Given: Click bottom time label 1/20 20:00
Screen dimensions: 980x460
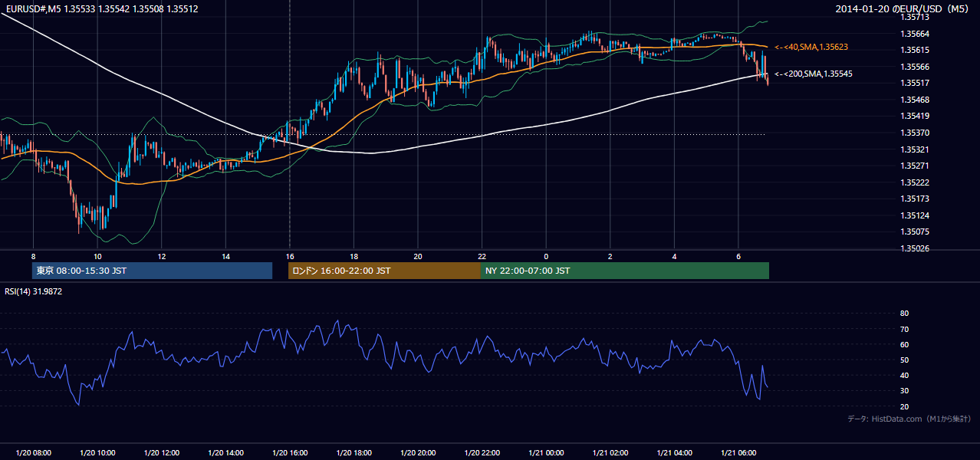Looking at the screenshot, I should 418,453.
